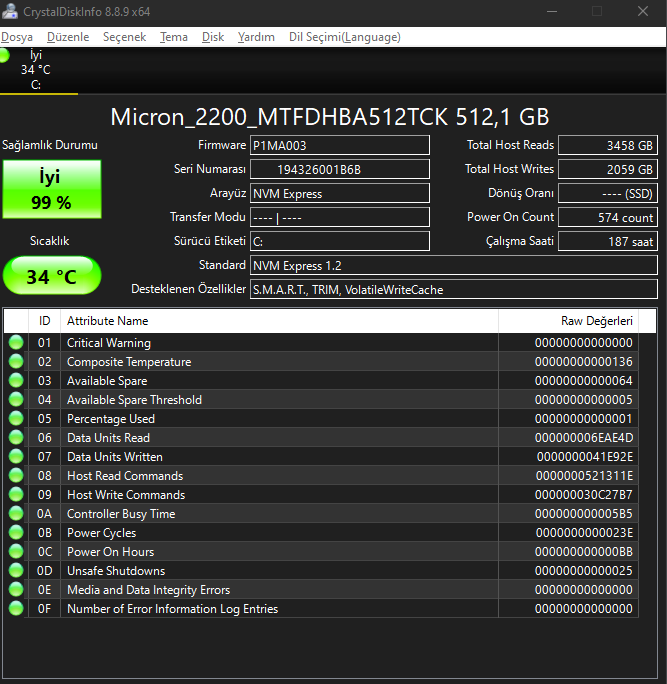This screenshot has height=684, width=667.
Task: Click status icon for Percentage Used row
Action: 16,418
